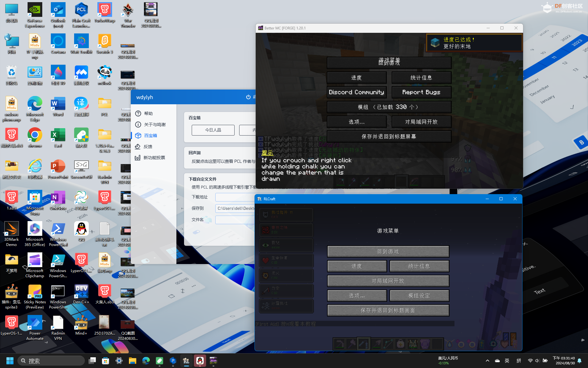Launch Microsoft Edge from the desktop
The width and height of the screenshot is (588, 368).
pyautogui.click(x=35, y=109)
